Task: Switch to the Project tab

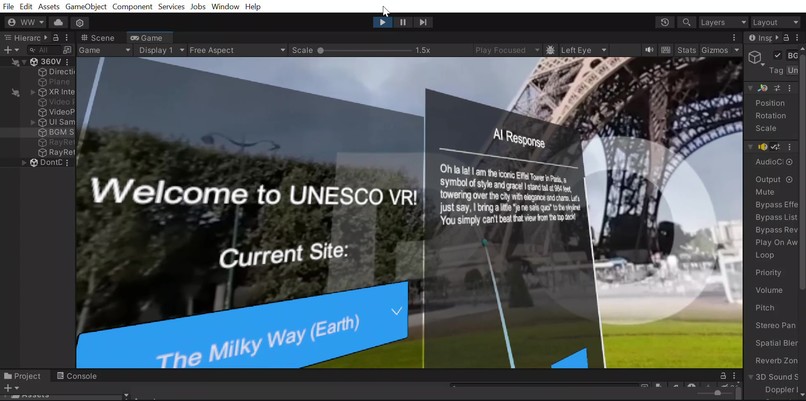Action: [x=22, y=376]
